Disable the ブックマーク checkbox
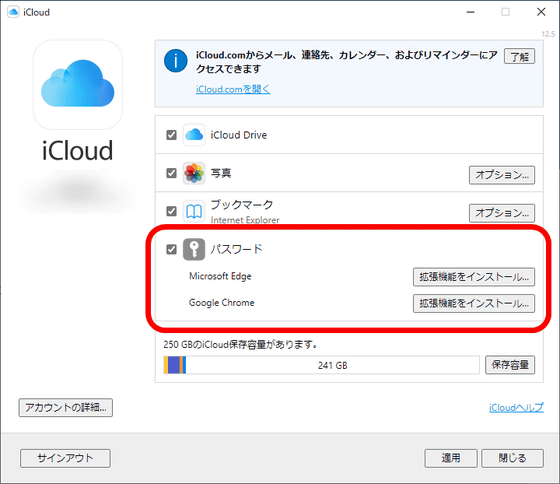The width and height of the screenshot is (560, 484). [171, 211]
